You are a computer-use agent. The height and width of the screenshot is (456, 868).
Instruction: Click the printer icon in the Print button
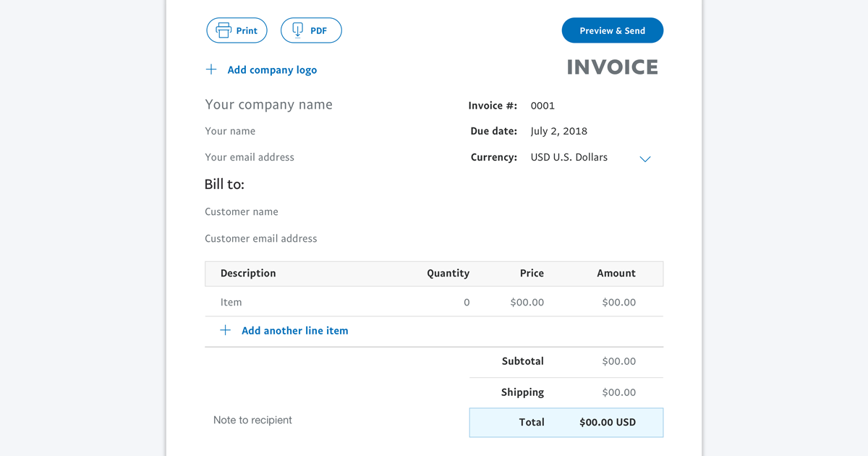point(224,30)
